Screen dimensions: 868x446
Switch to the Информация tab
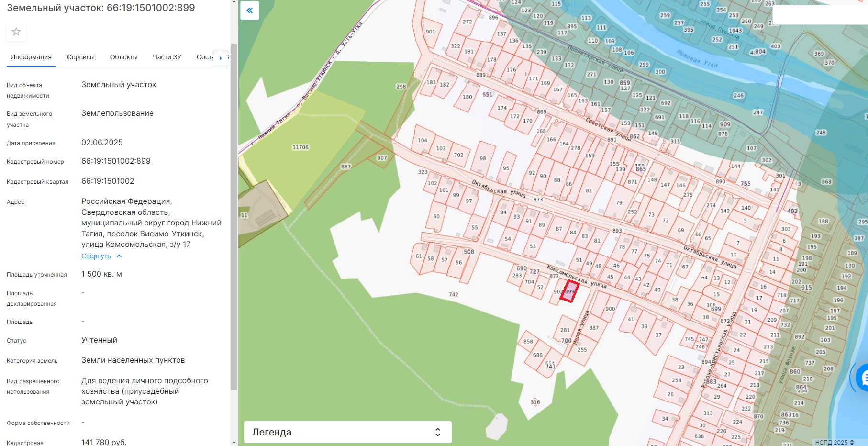tap(31, 57)
